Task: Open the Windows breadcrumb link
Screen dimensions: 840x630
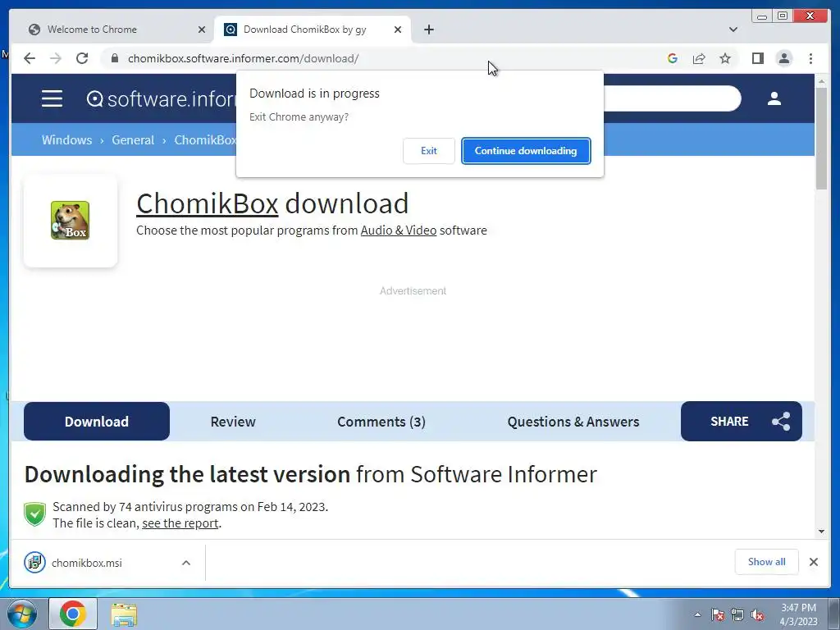Action: point(67,139)
